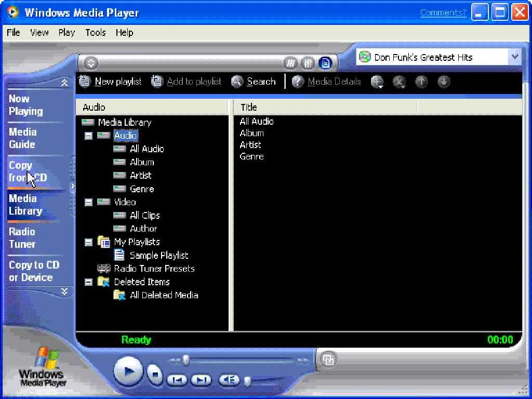Click the Comments? link
The image size is (532, 399).
[443, 12]
